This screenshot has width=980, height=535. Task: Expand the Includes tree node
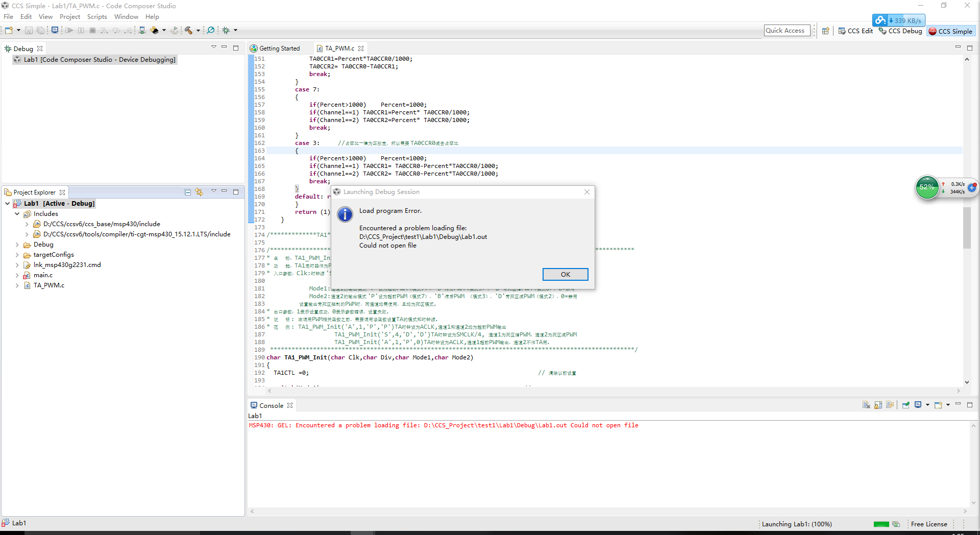click(17, 214)
